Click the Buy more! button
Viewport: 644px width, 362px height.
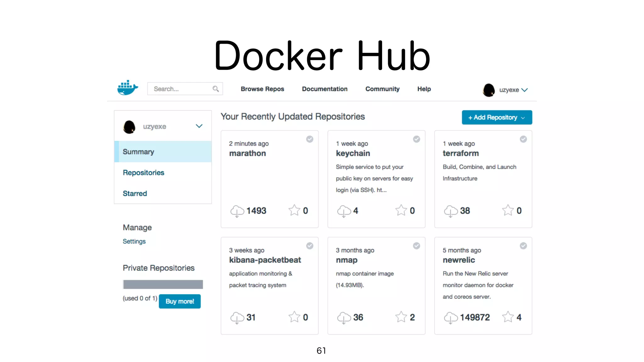(180, 301)
